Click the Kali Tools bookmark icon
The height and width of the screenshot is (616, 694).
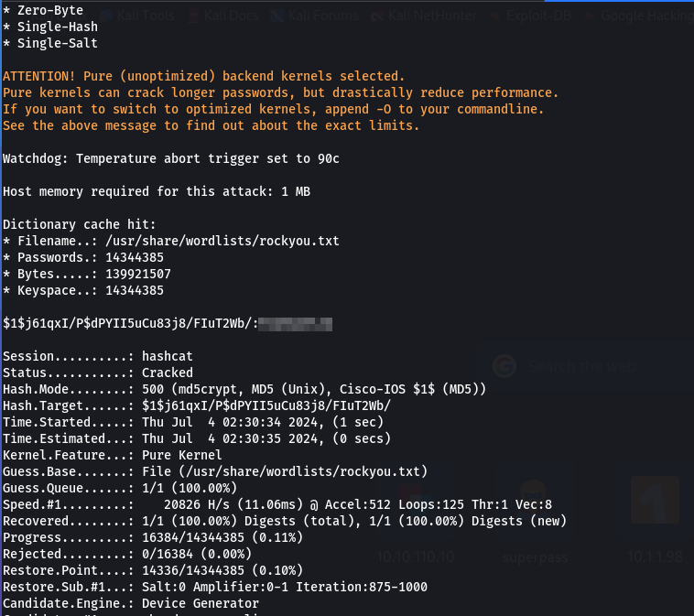[106, 16]
